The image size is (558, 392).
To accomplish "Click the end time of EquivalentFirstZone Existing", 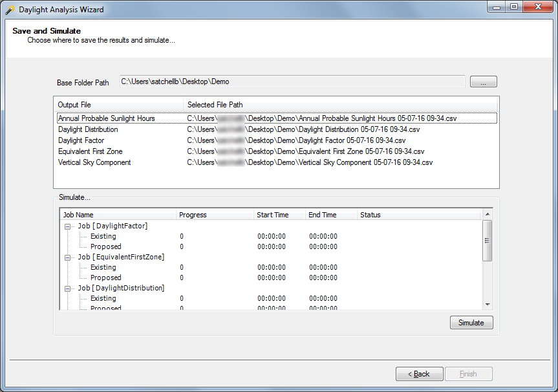I will point(323,267).
